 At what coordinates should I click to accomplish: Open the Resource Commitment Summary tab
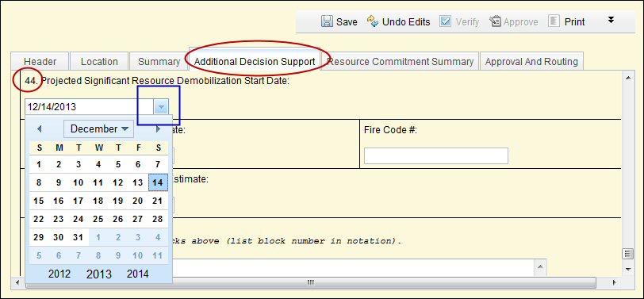click(400, 62)
